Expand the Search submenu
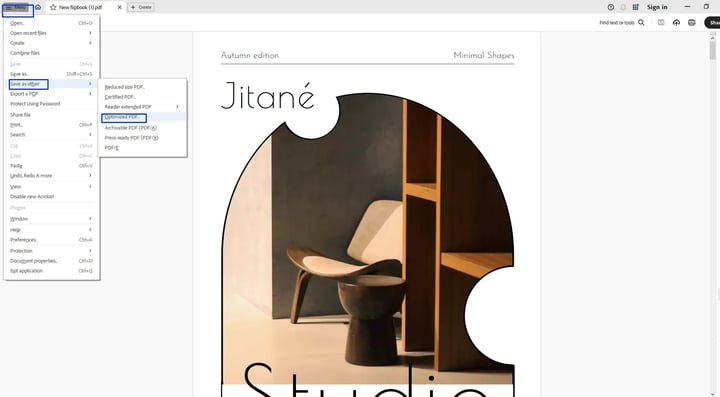This screenshot has width=720, height=397. click(51, 135)
